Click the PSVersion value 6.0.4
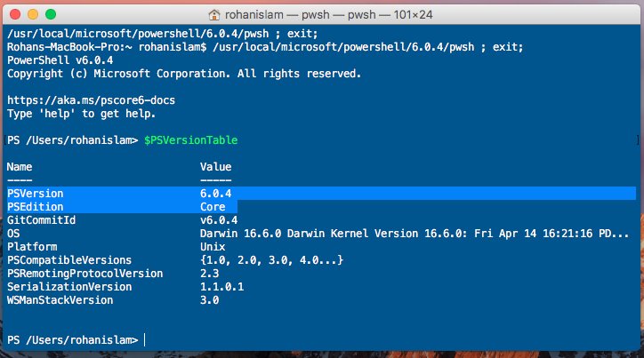Viewport: 644px width, 358px height. (x=215, y=194)
